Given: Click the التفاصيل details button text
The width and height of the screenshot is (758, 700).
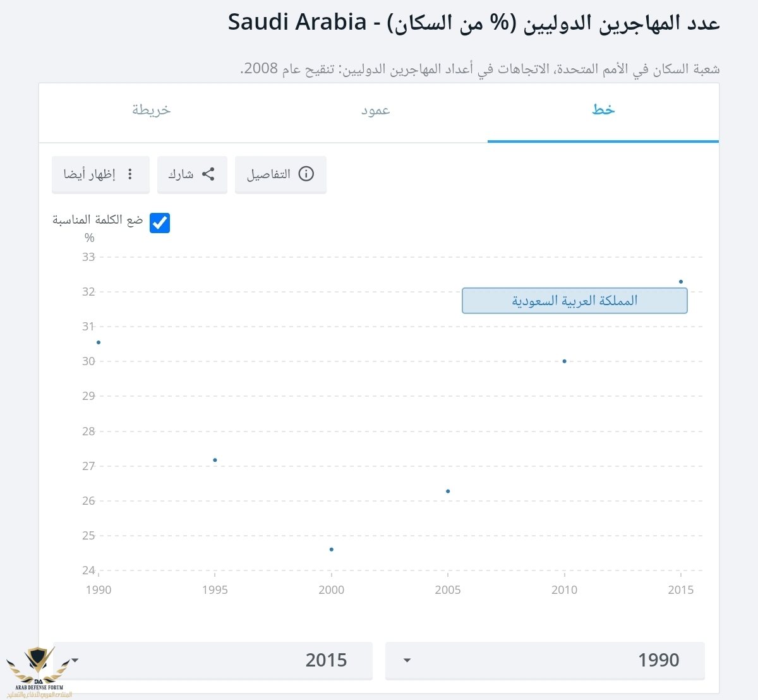Looking at the screenshot, I should (x=268, y=174).
